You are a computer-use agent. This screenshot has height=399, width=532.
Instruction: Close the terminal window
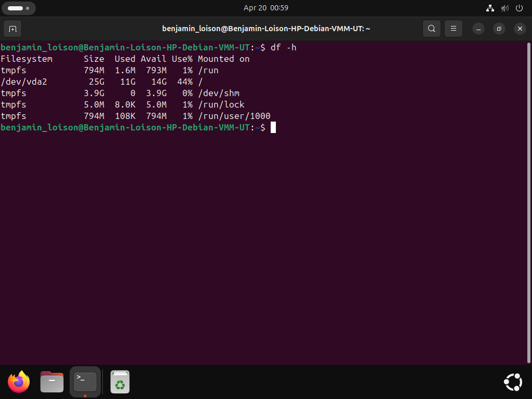(520, 29)
